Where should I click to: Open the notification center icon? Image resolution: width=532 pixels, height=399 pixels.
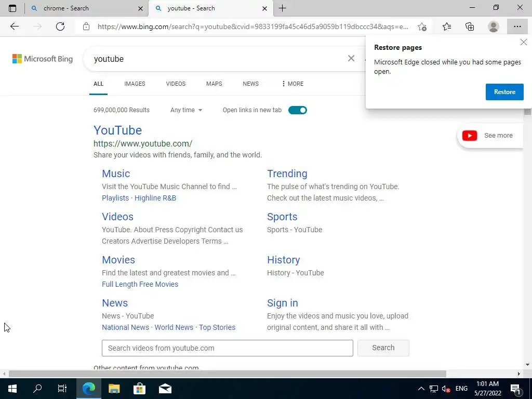click(515, 389)
